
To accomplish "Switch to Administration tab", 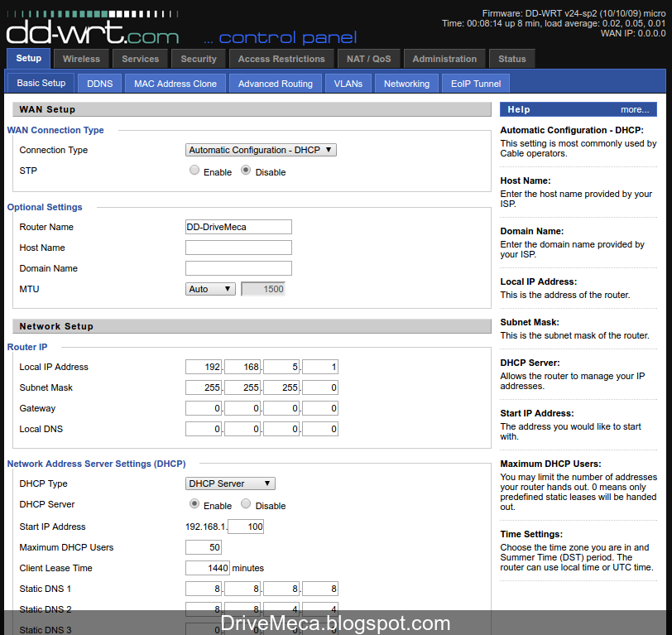I will 444,59.
